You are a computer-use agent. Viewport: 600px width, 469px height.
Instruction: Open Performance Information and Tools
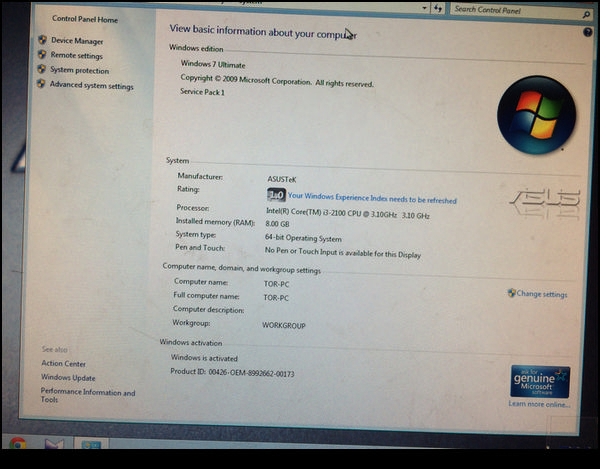(88, 396)
